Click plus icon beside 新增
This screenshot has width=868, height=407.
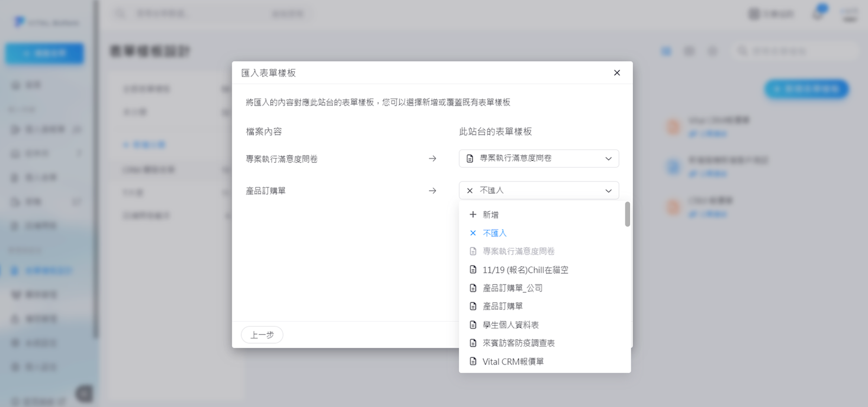(473, 215)
